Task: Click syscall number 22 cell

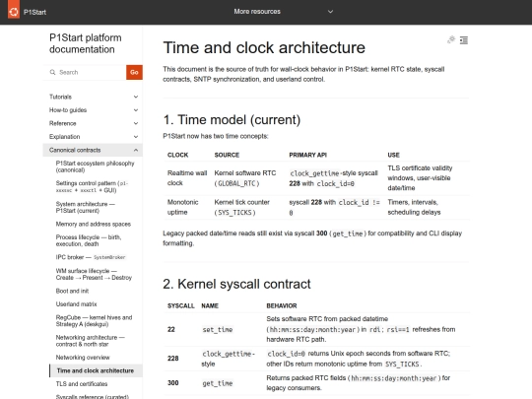Action: (171, 329)
